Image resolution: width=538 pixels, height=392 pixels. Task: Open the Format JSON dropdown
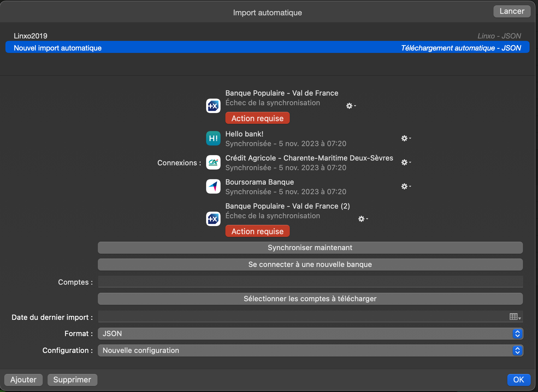click(x=310, y=334)
